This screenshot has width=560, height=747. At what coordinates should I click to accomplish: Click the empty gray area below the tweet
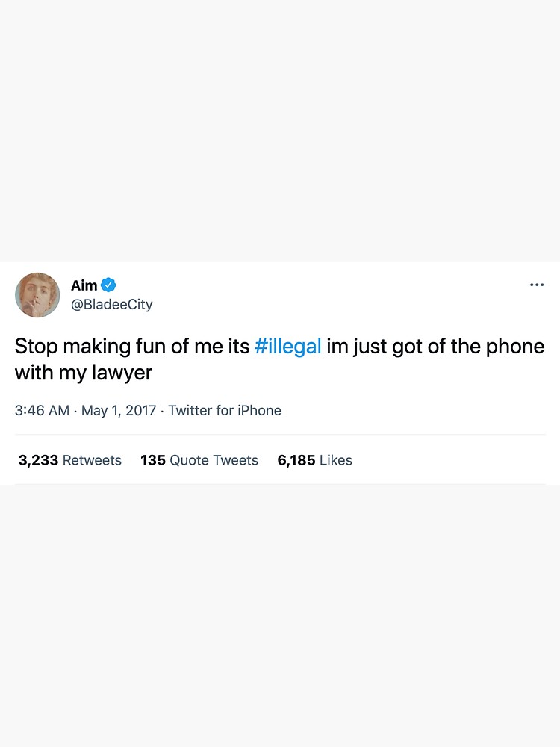tap(280, 616)
